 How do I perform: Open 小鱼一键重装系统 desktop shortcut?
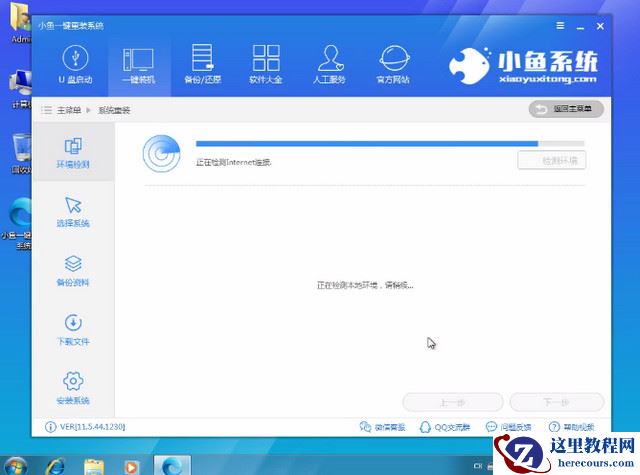[17, 224]
